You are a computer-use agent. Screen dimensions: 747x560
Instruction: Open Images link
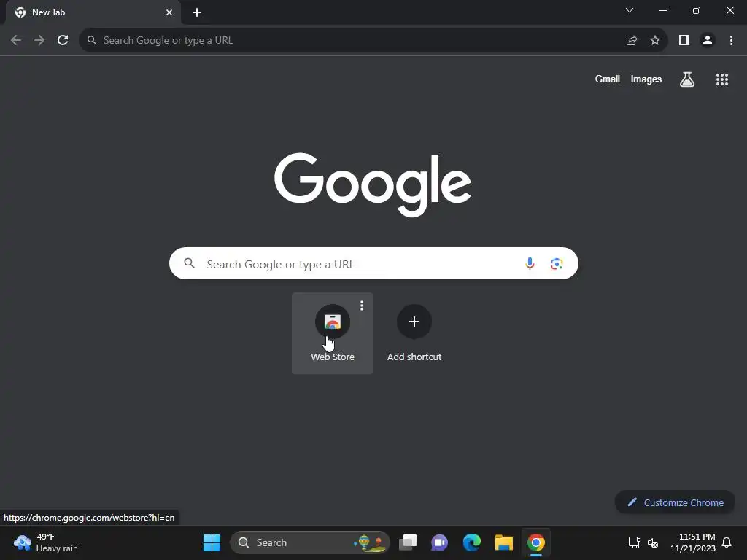click(x=646, y=79)
